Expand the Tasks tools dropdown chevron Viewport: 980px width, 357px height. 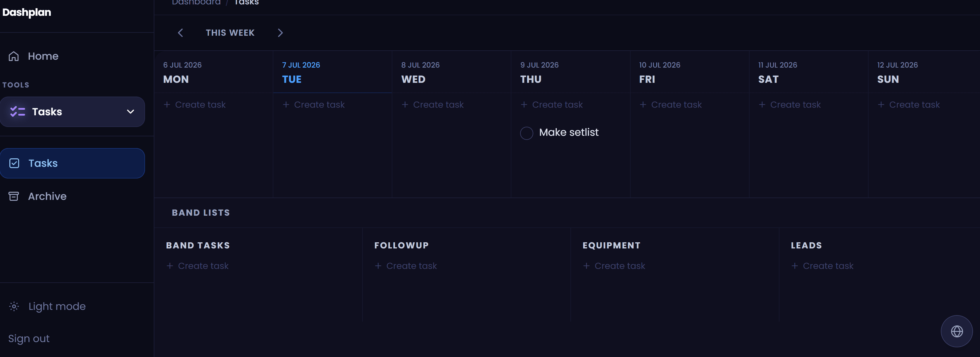(x=130, y=111)
